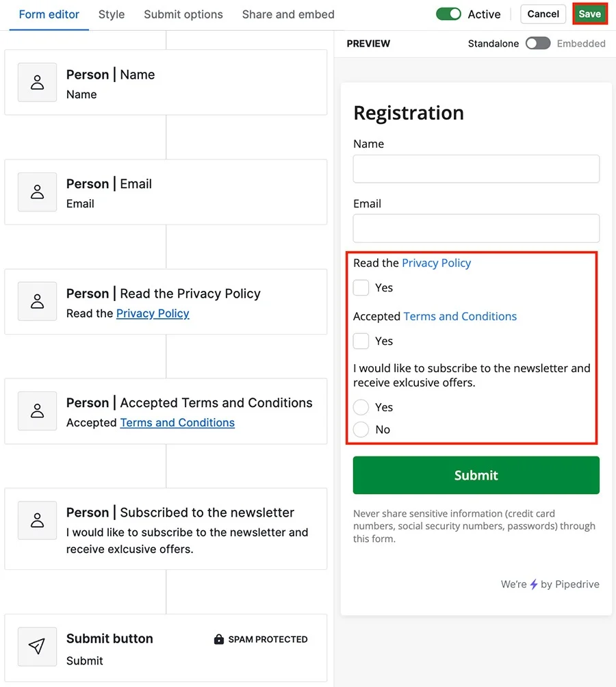
Task: Click the person icon of the Privacy Policy field
Action: point(37,302)
